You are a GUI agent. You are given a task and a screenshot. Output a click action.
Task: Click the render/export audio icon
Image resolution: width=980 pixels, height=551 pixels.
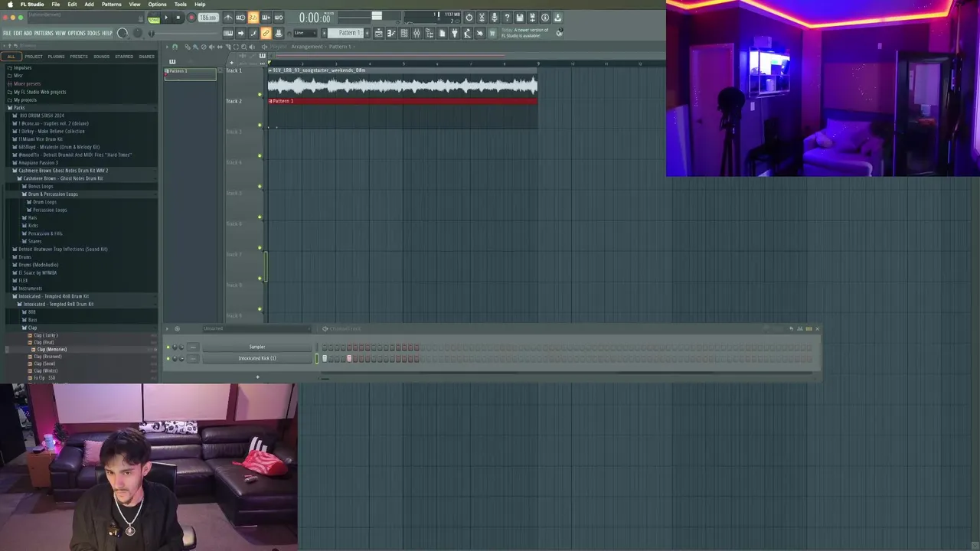(x=532, y=18)
